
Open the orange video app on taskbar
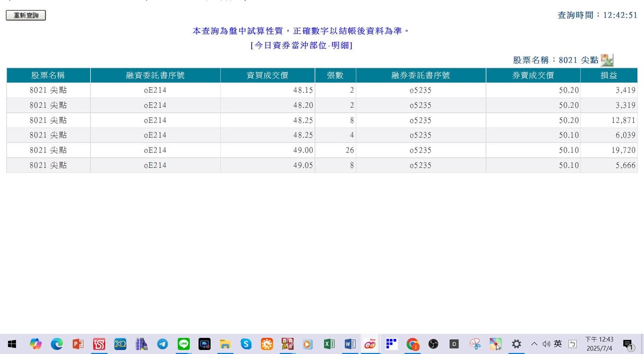coord(267,344)
